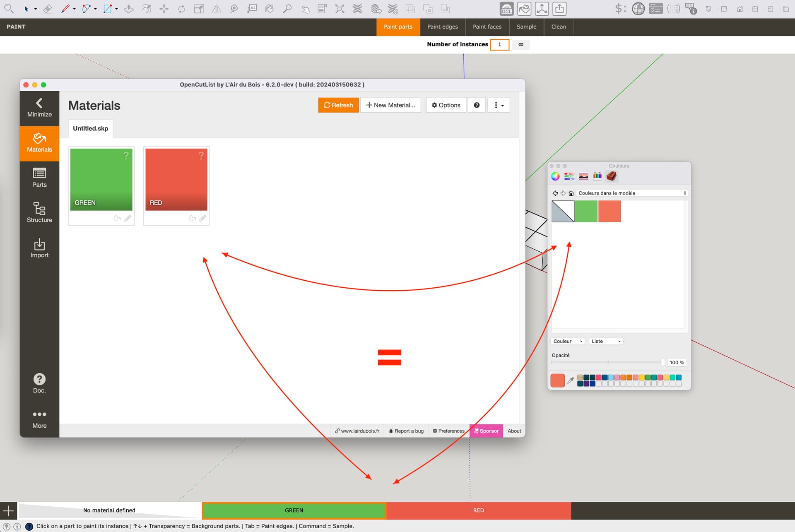795x532 pixels.
Task: Open the color wheel tab in Couleurs
Action: [x=555, y=176]
